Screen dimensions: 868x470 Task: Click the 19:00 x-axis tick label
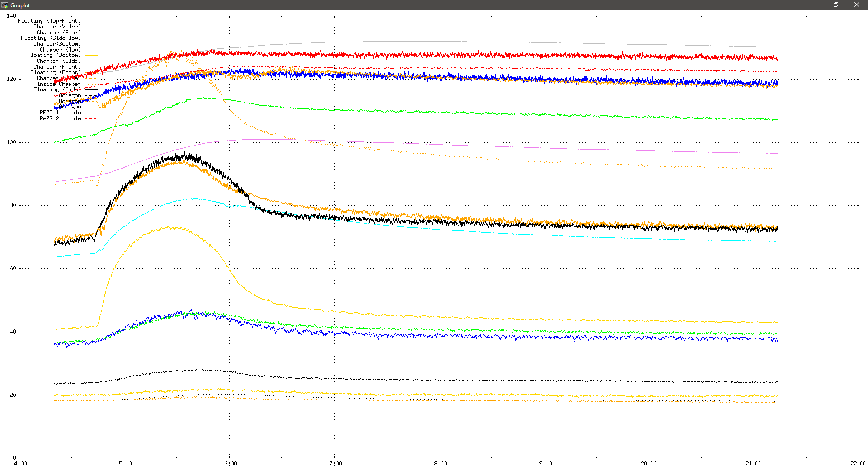(544, 464)
